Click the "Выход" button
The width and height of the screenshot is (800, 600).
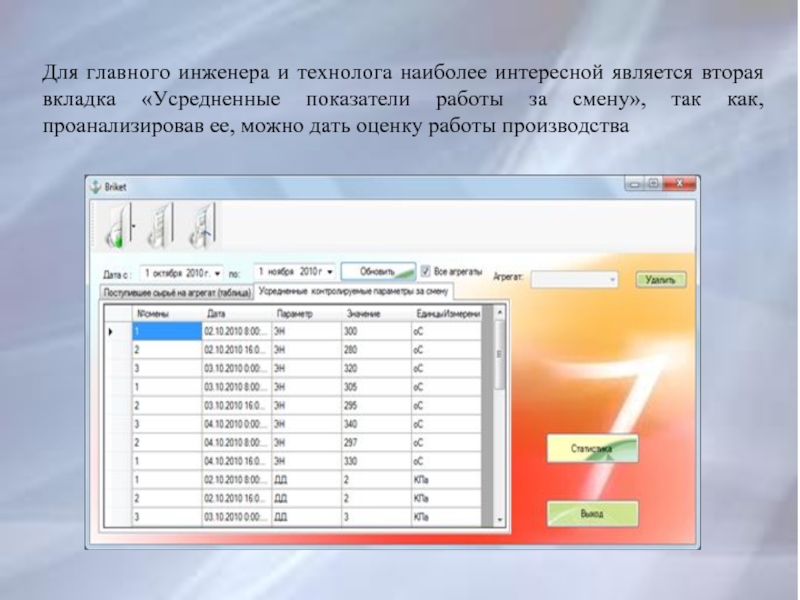[591, 513]
